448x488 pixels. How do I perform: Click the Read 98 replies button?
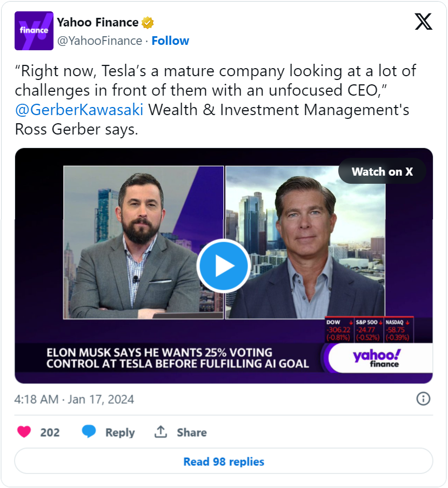pyautogui.click(x=224, y=462)
